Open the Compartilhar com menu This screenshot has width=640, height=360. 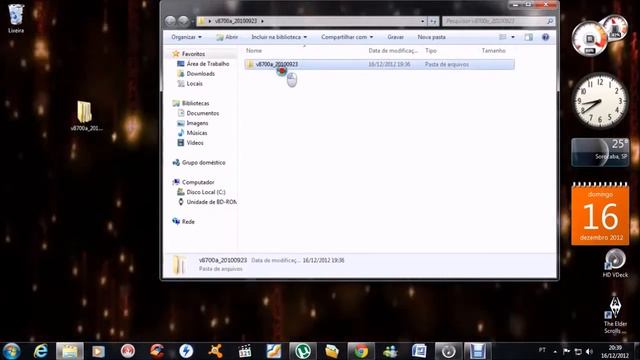[347, 37]
